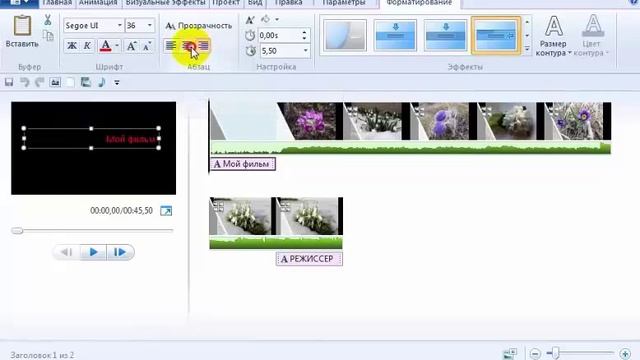Open the Размер контура outline size menu

(553, 36)
